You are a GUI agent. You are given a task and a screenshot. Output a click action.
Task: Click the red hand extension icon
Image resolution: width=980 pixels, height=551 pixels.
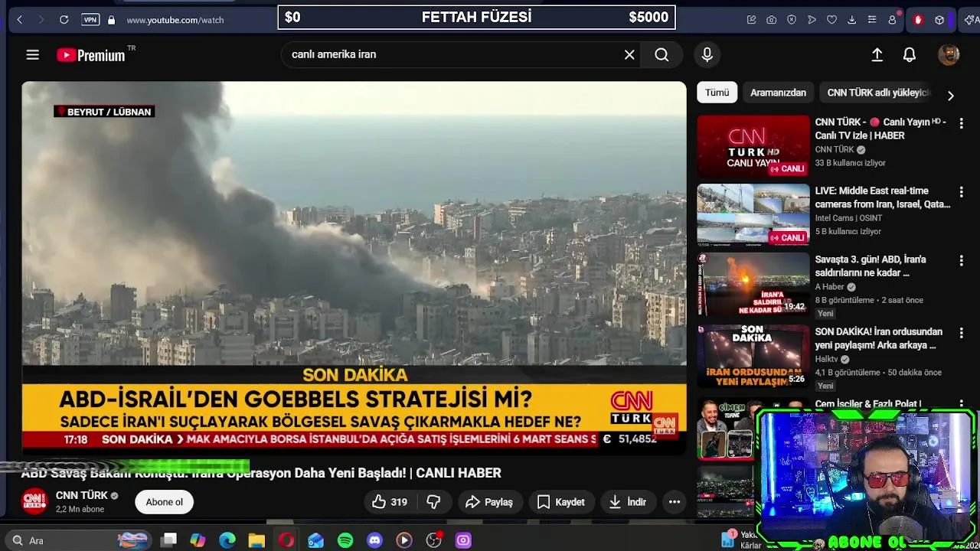pyautogui.click(x=918, y=20)
